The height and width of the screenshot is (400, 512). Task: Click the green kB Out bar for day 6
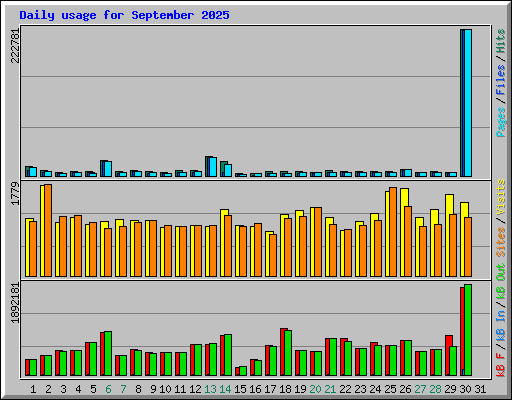pos(108,354)
